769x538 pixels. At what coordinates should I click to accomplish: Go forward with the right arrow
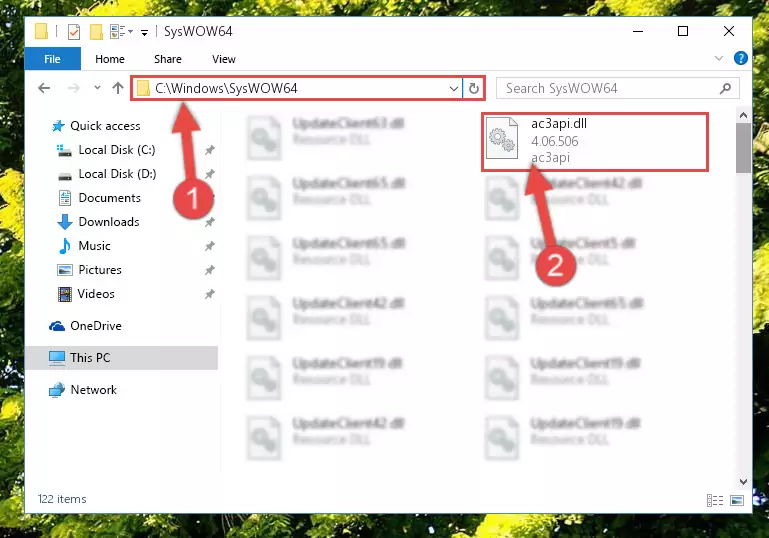[x=74, y=88]
